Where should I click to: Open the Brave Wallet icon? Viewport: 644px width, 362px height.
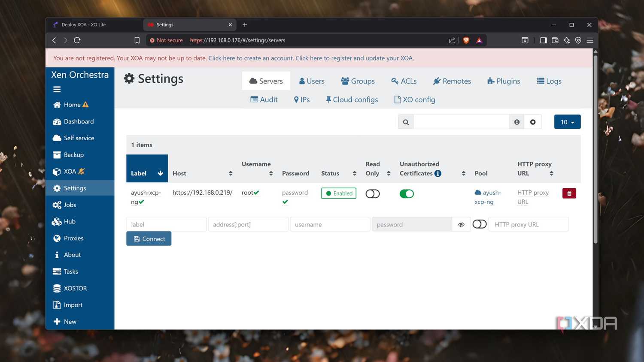point(555,40)
